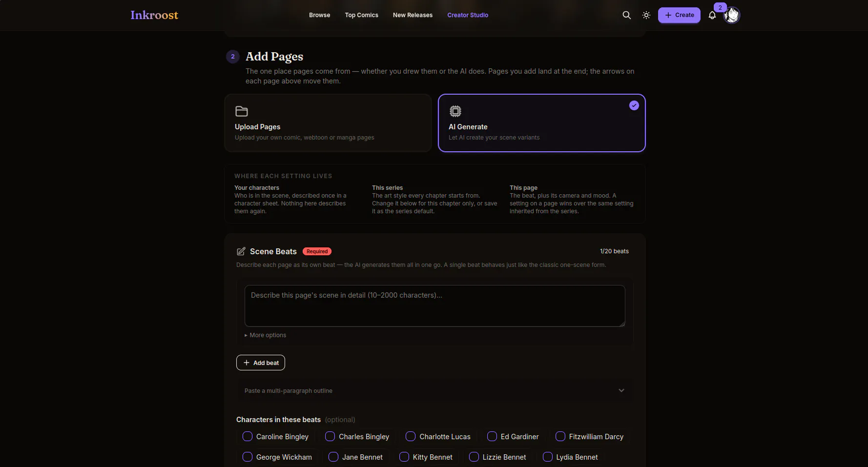Click 'This page' heading text
The width and height of the screenshot is (868, 467).
click(523, 188)
